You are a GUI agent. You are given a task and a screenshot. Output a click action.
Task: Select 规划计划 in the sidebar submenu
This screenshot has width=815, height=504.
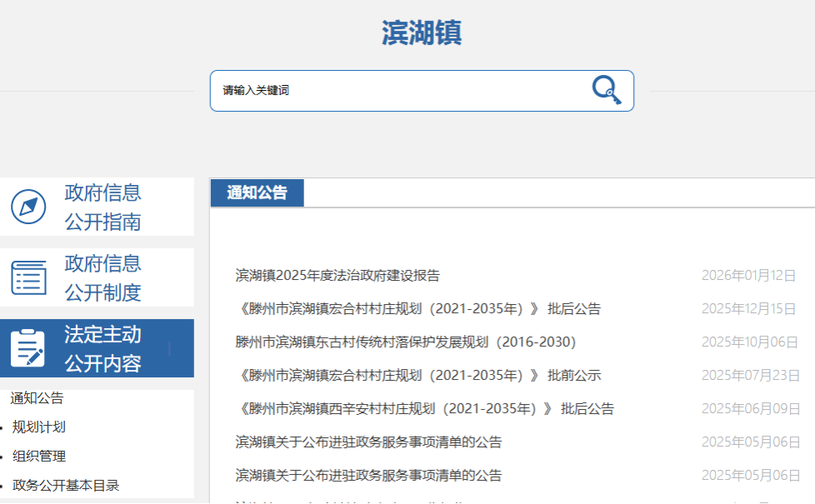click(39, 427)
